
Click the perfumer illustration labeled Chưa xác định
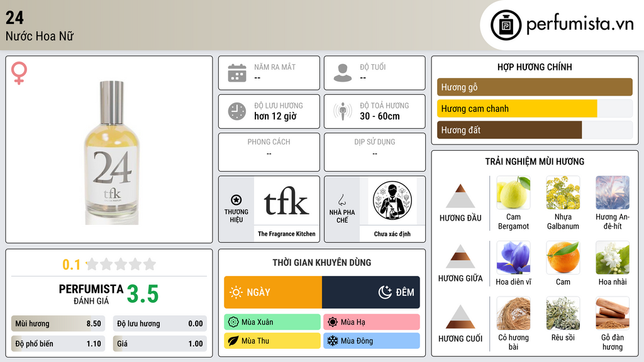(x=392, y=200)
